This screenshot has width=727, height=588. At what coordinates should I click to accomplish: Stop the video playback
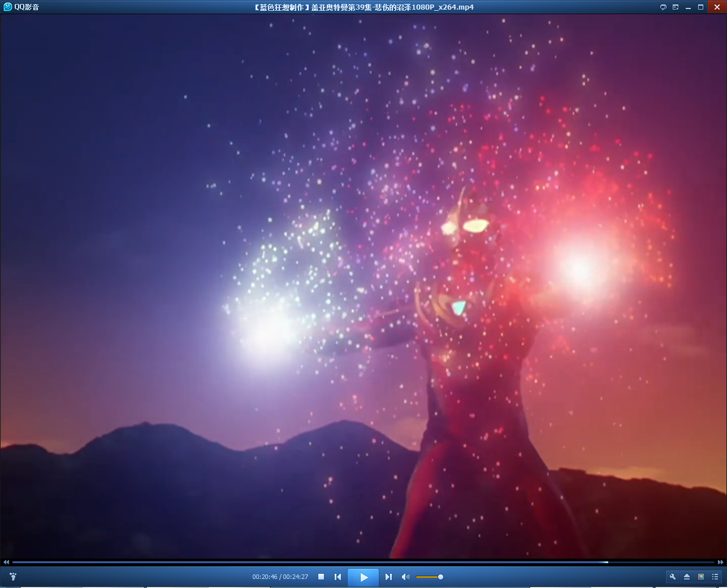tap(321, 577)
